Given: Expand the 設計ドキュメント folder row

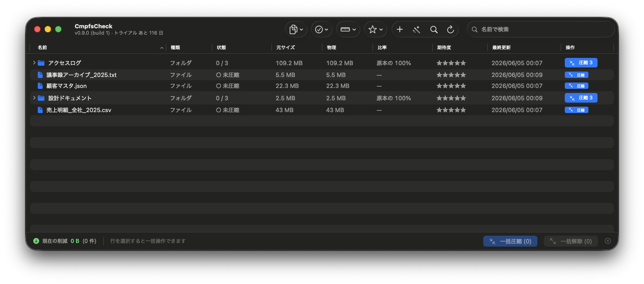Looking at the screenshot, I should 34,98.
